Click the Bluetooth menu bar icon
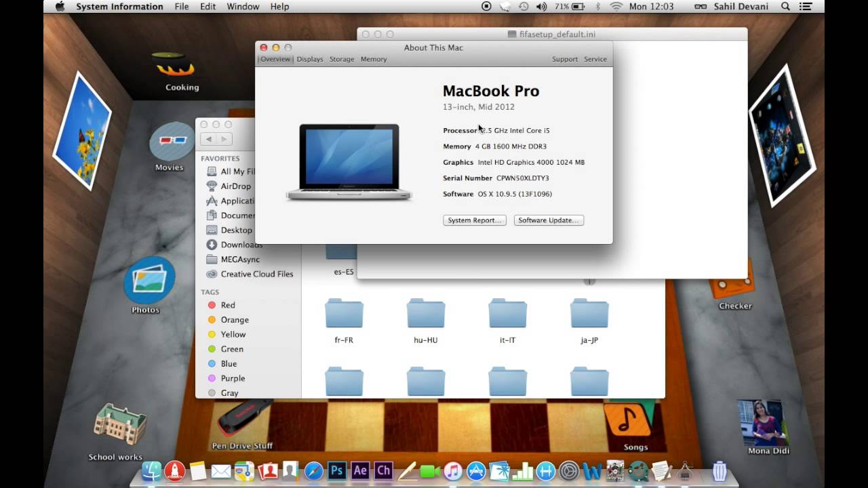Screen dimensions: 868x488 click(597, 6)
